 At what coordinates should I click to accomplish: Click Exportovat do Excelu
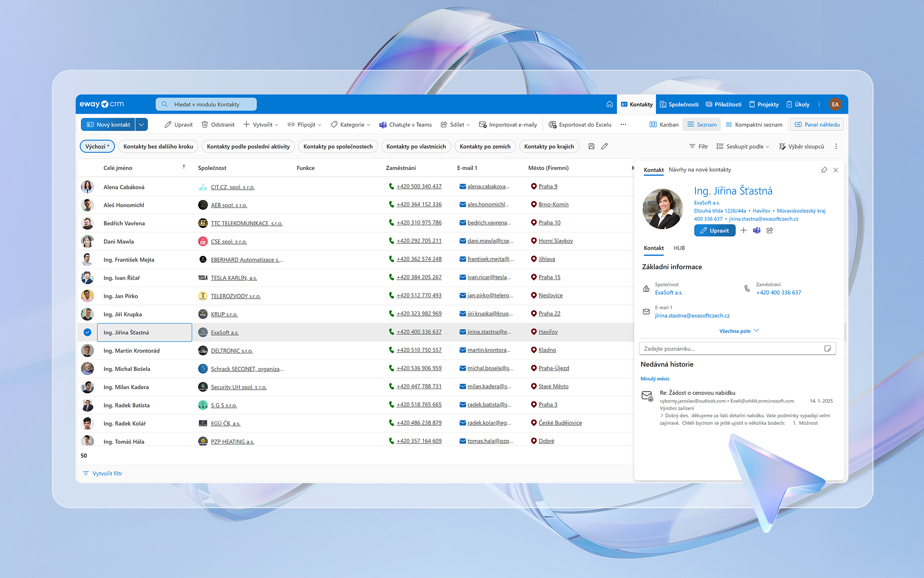click(x=580, y=124)
